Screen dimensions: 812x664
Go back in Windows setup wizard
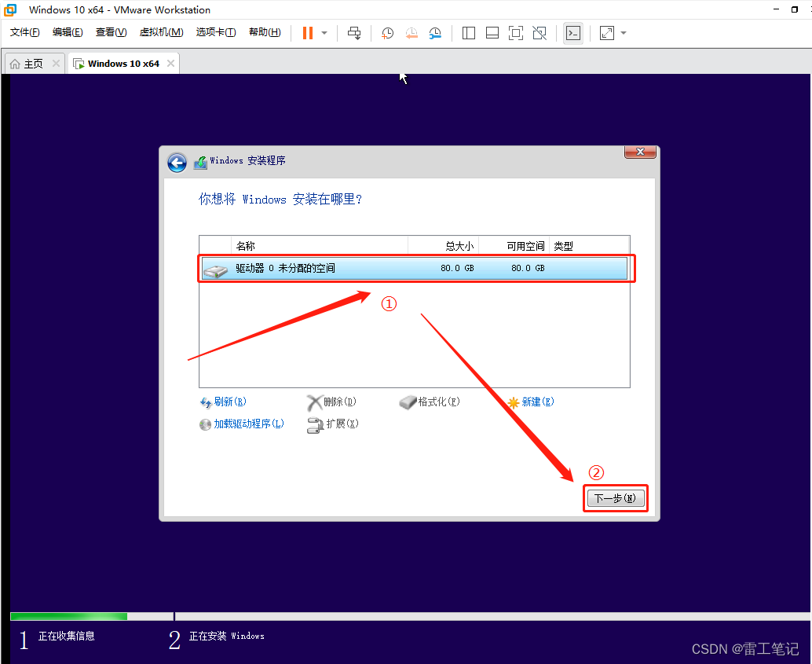point(177,163)
